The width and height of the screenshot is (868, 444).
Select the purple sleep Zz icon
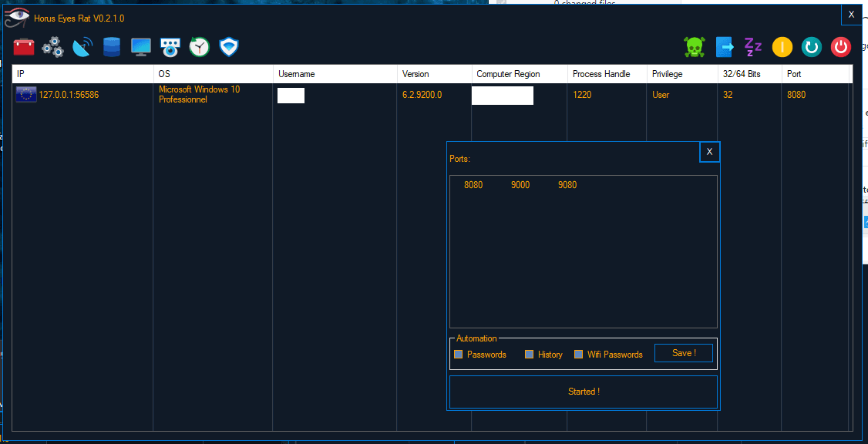tap(753, 48)
